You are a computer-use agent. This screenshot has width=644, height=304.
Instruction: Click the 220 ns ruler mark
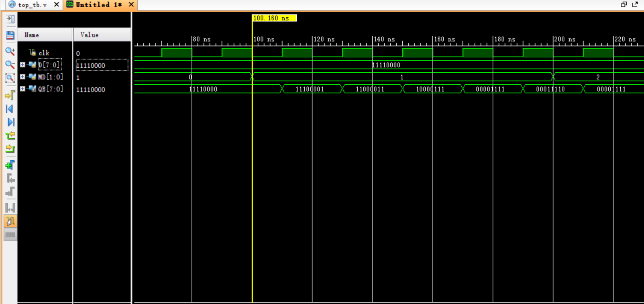click(625, 39)
